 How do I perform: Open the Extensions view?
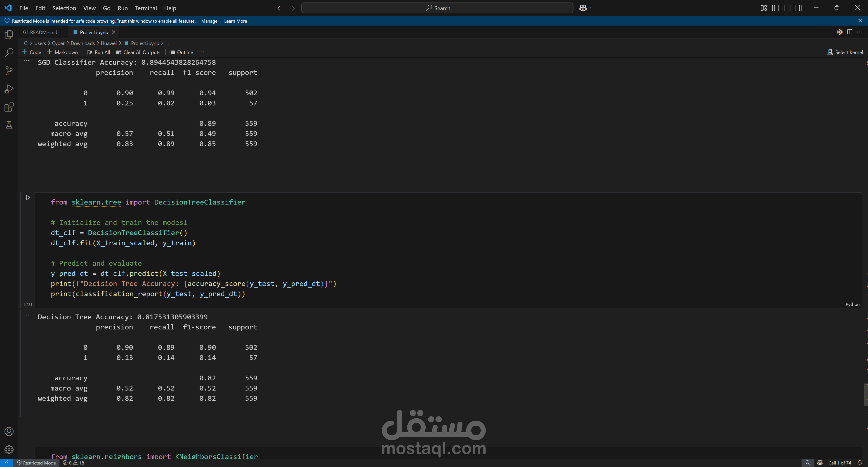pos(9,107)
